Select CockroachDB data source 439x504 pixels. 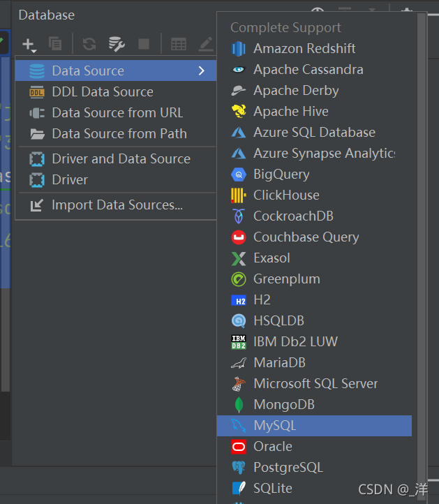tap(314, 216)
